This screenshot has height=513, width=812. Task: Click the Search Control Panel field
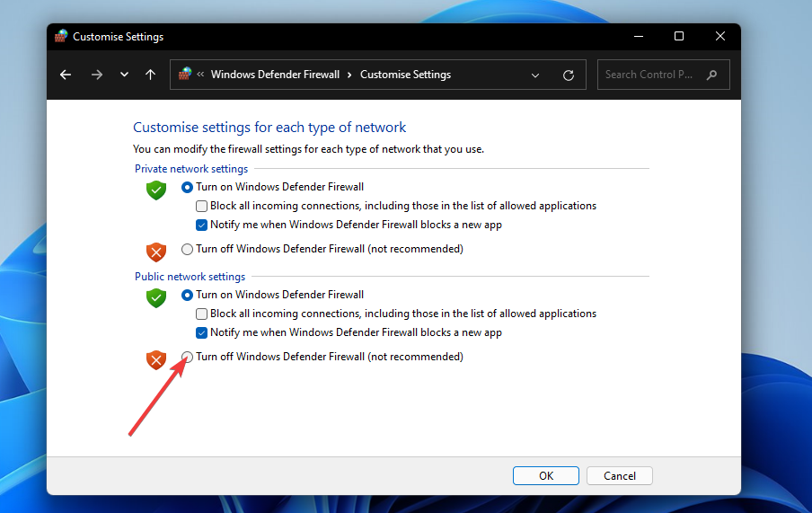664,75
